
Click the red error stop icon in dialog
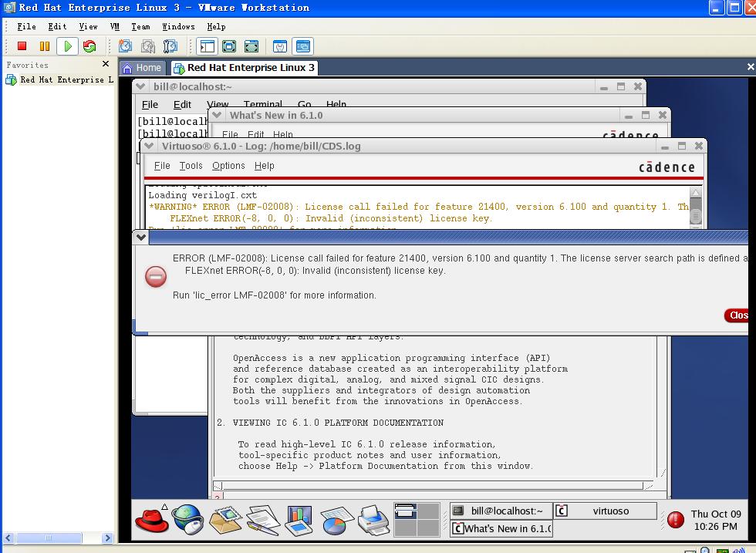click(x=156, y=277)
